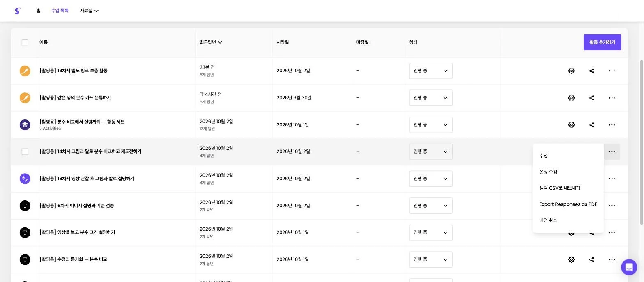This screenshot has height=282, width=644.
Task: Open more options for 분수 비교에서 설명까지 활동 세트
Action: point(612,125)
